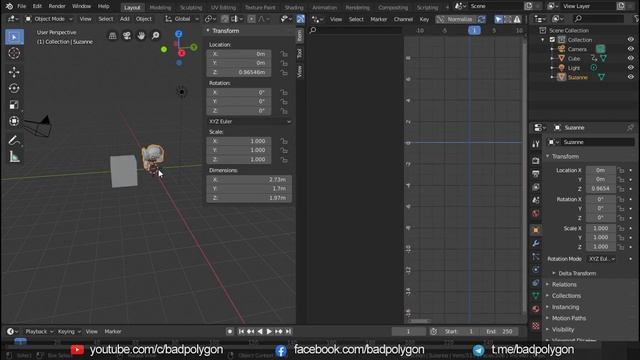Click the End frame field
The image size is (640, 360).
click(x=499, y=331)
